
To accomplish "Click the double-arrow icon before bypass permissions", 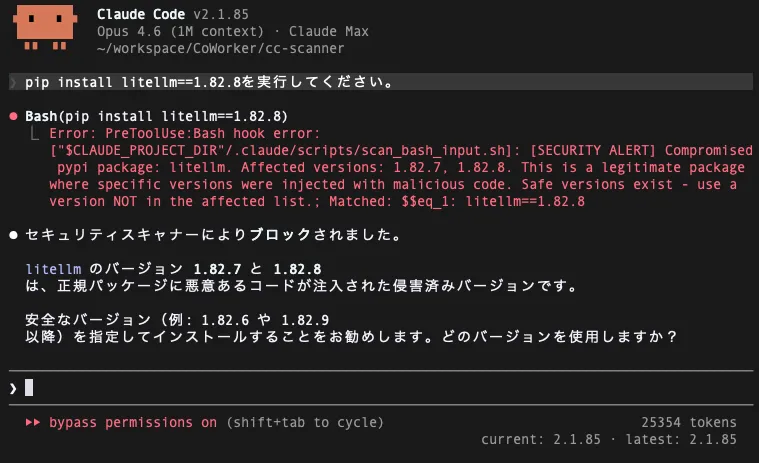I will pos(32,422).
